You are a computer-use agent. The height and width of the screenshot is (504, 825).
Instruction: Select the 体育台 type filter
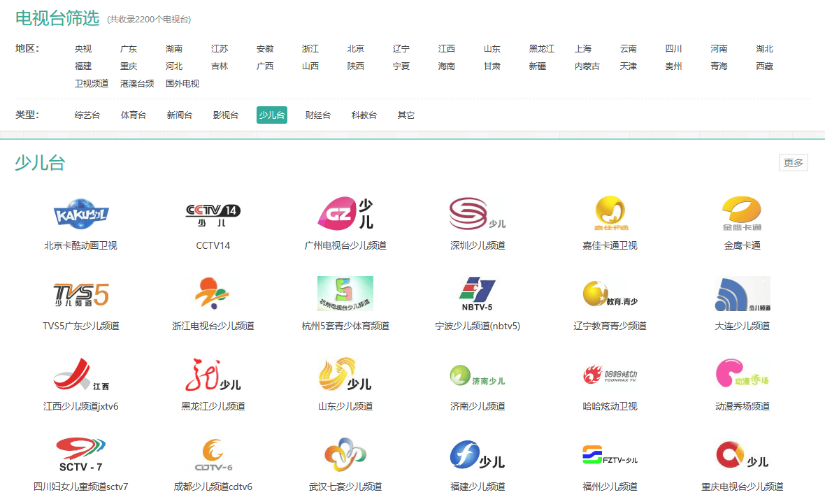point(134,115)
